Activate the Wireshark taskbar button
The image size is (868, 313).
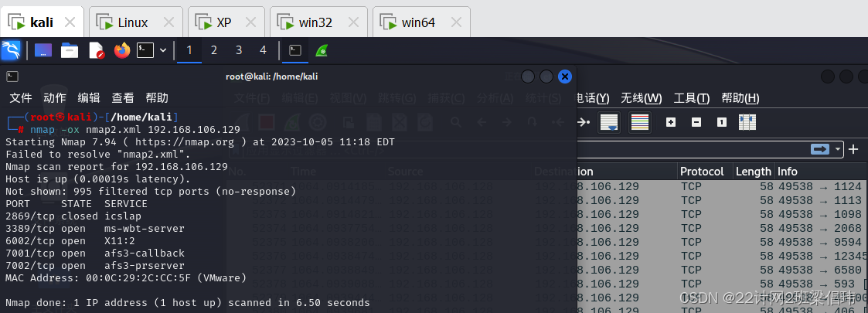(x=322, y=50)
